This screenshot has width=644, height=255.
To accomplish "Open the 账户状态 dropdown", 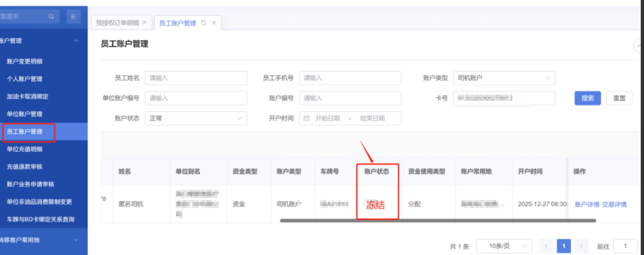I will pos(196,119).
